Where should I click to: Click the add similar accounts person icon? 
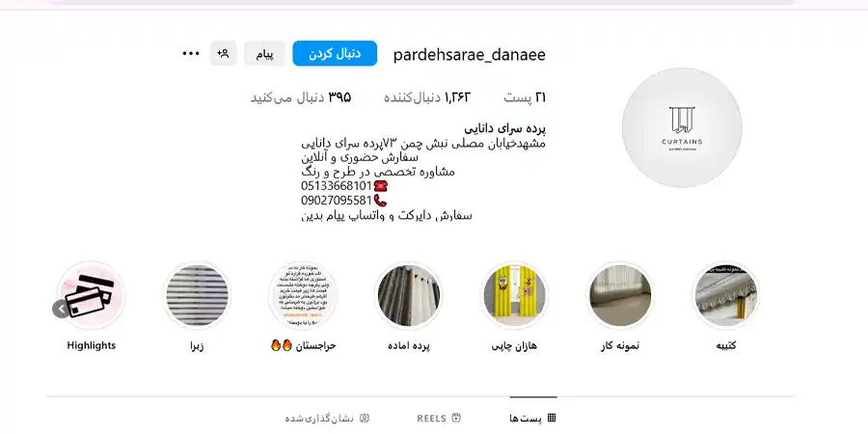223,53
